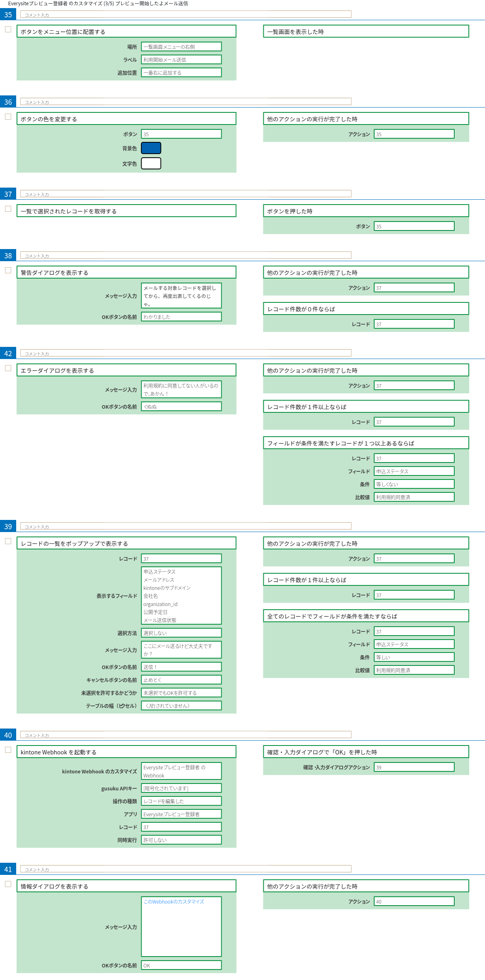
Task: Edit the ラベル field 利用開始メール送信
Action: (181, 60)
